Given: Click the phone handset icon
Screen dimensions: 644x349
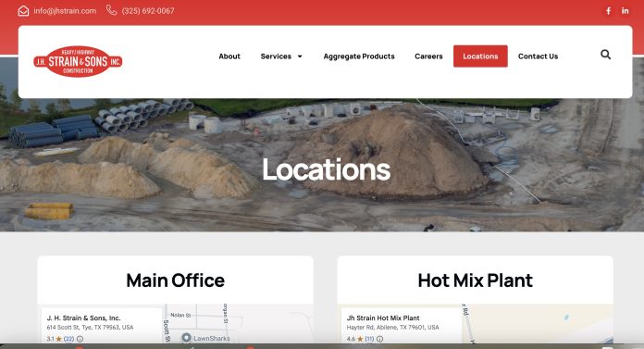Looking at the screenshot, I should 111,10.
